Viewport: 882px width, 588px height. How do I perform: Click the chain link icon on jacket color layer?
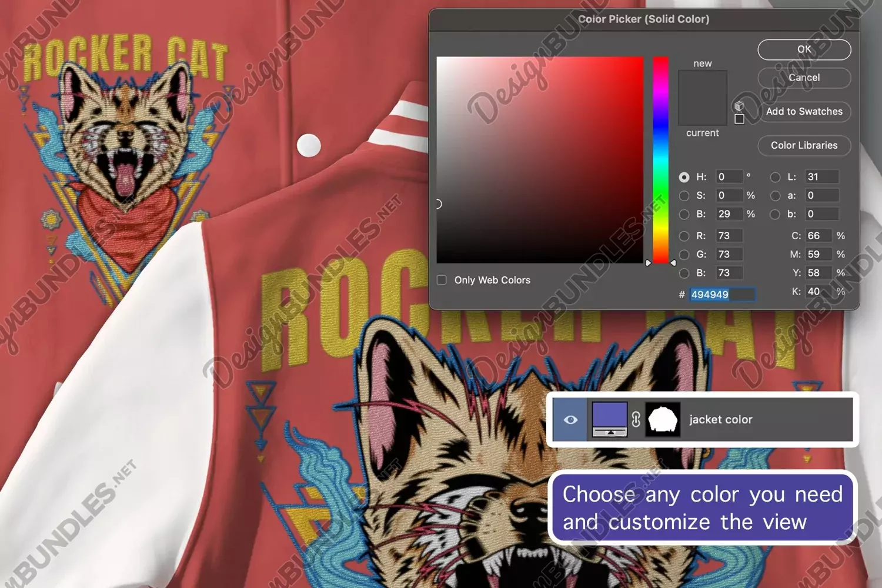[x=636, y=419]
